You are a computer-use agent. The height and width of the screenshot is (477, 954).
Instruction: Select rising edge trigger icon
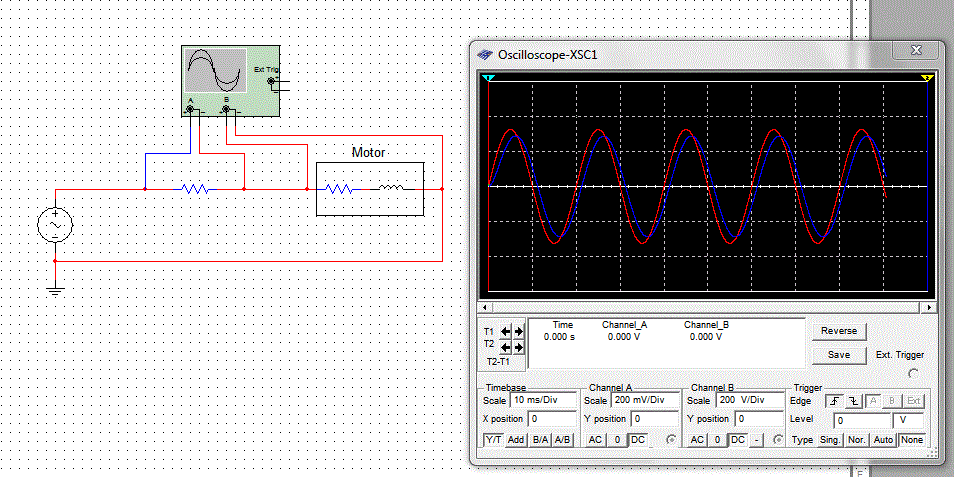[834, 401]
